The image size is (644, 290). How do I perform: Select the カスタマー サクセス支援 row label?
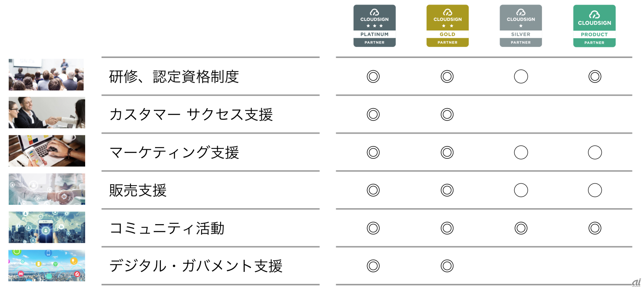pos(191,114)
